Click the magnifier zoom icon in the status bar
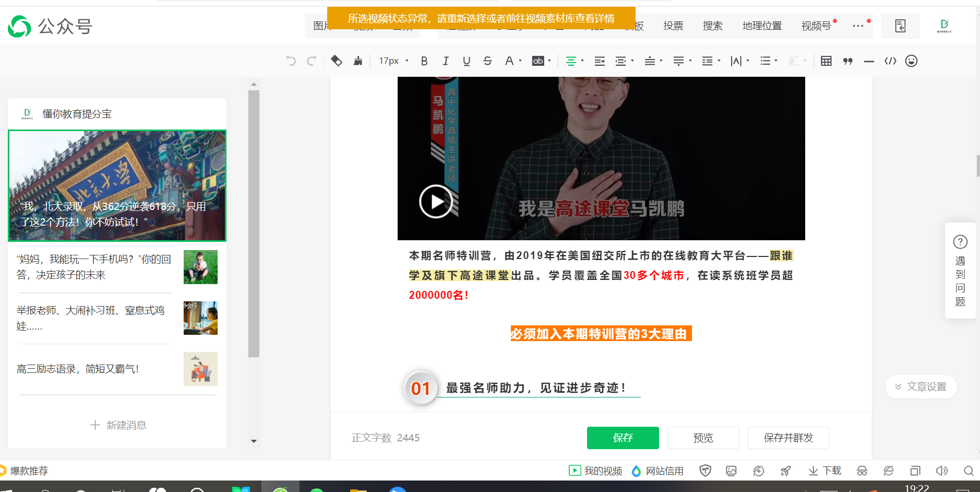Screen dimensions: 980x492 click(969, 471)
